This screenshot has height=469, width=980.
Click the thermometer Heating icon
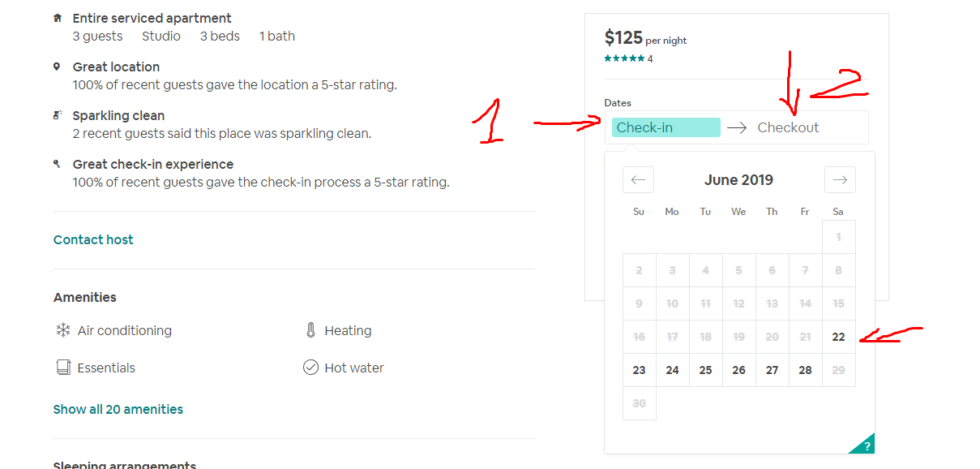click(x=310, y=330)
